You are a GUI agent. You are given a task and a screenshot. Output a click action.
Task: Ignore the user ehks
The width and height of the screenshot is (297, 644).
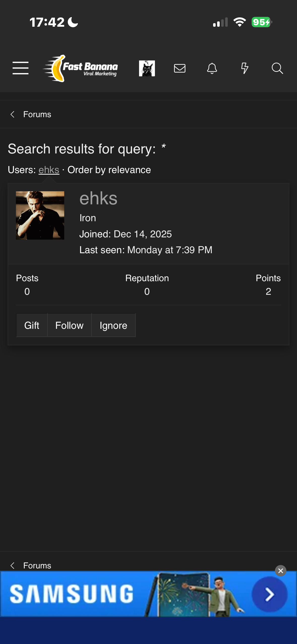[x=113, y=325]
